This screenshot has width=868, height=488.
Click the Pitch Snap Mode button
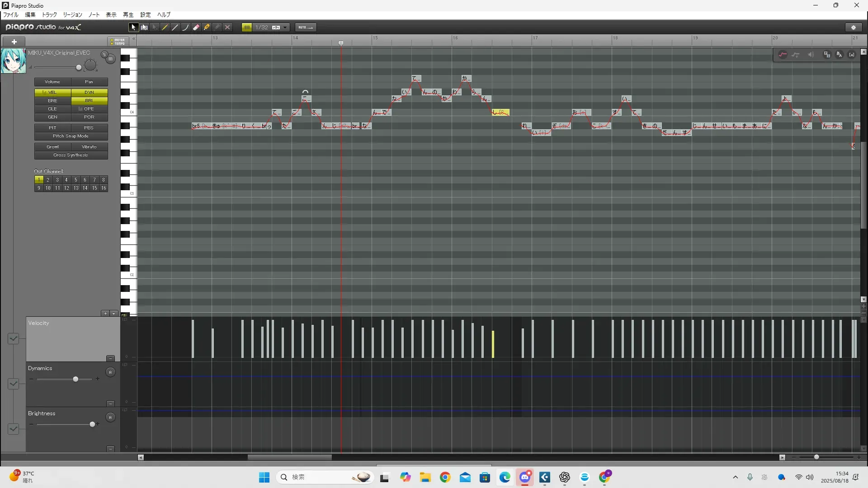point(71,136)
